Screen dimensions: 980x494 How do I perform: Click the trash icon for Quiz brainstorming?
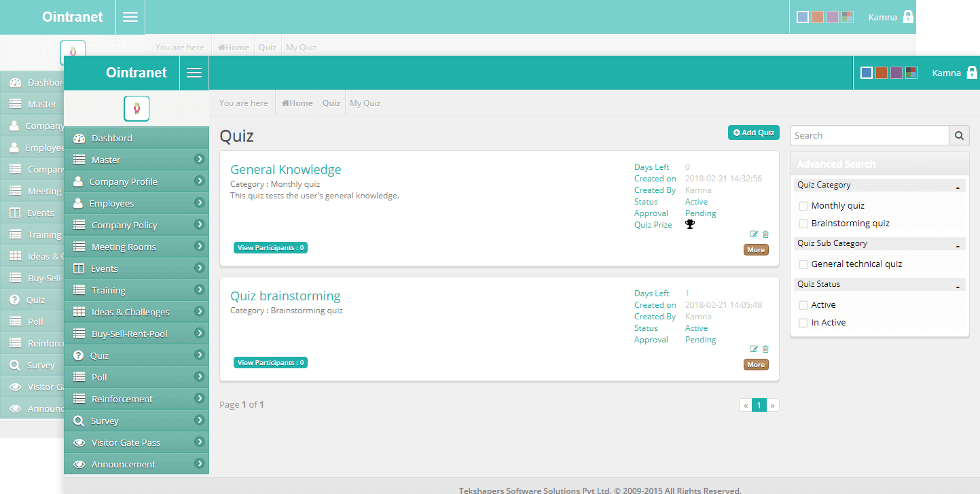click(765, 349)
